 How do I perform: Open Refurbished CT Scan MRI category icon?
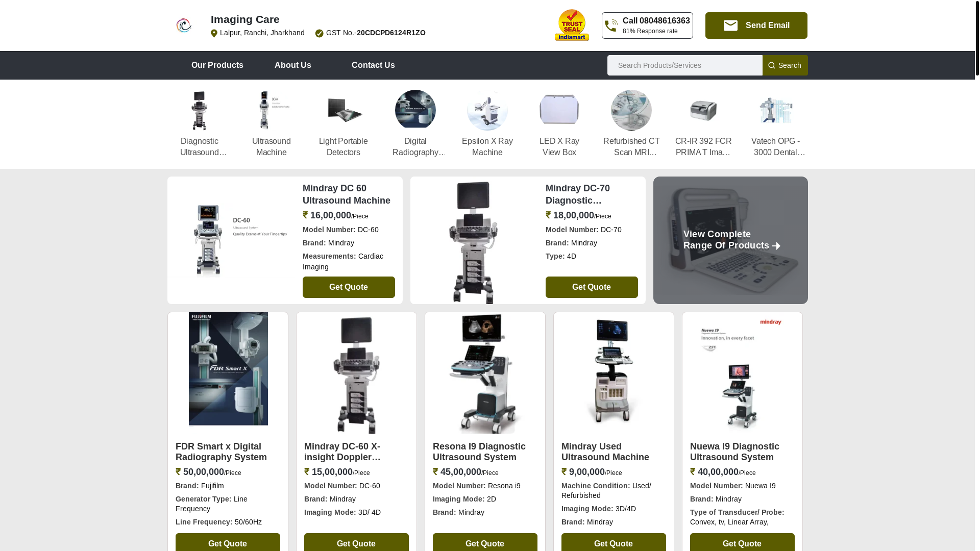pos(631,110)
